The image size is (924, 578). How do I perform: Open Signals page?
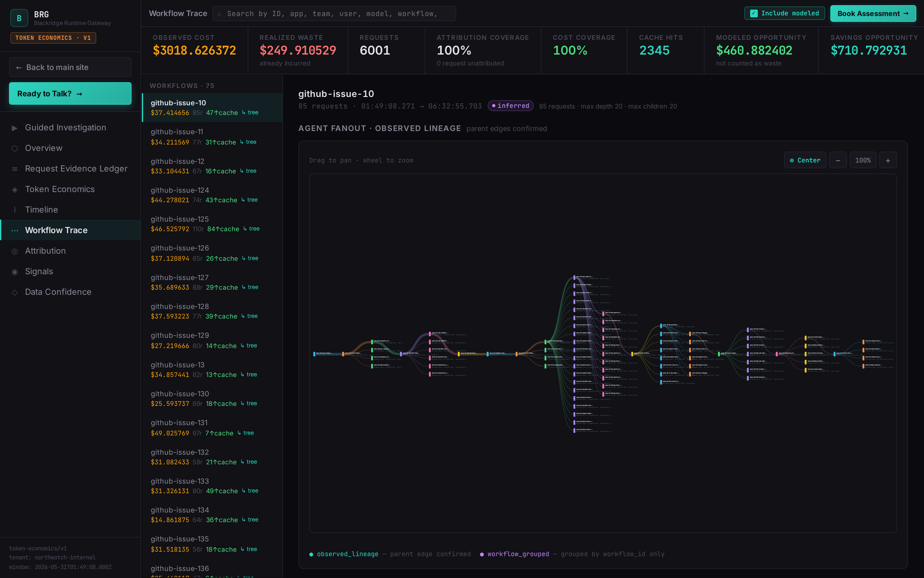point(70,271)
